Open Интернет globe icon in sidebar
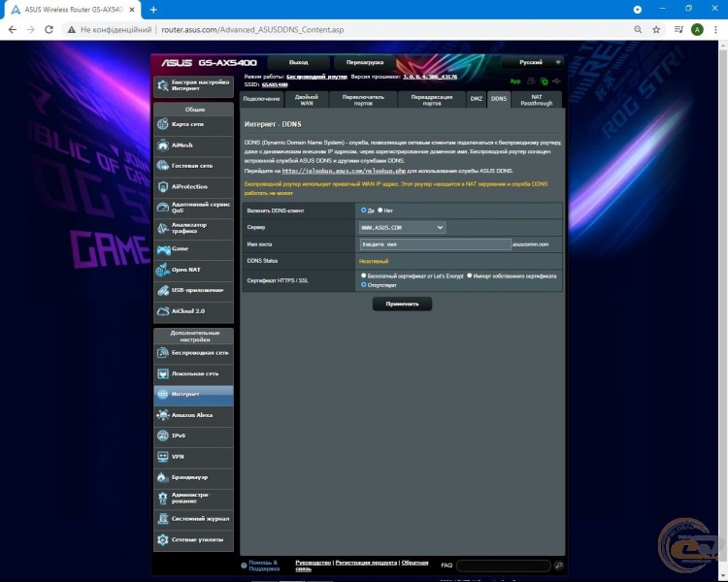The height and width of the screenshot is (582, 728). (x=162, y=394)
